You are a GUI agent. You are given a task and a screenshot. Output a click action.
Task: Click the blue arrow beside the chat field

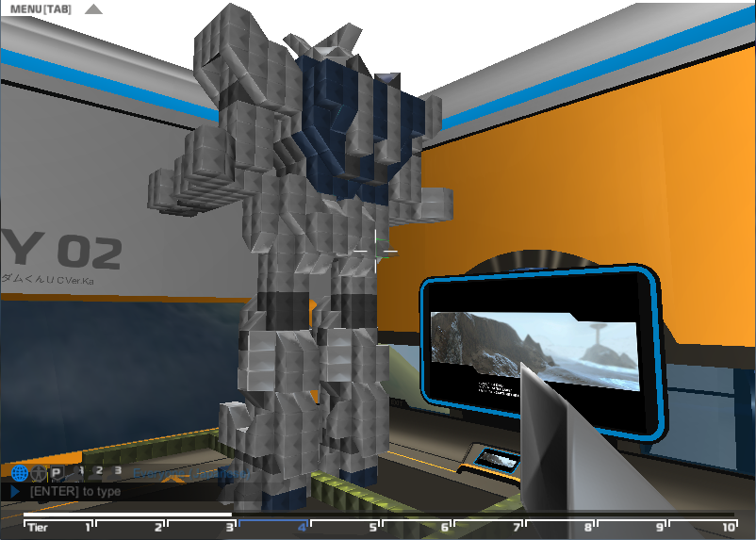pyautogui.click(x=15, y=492)
